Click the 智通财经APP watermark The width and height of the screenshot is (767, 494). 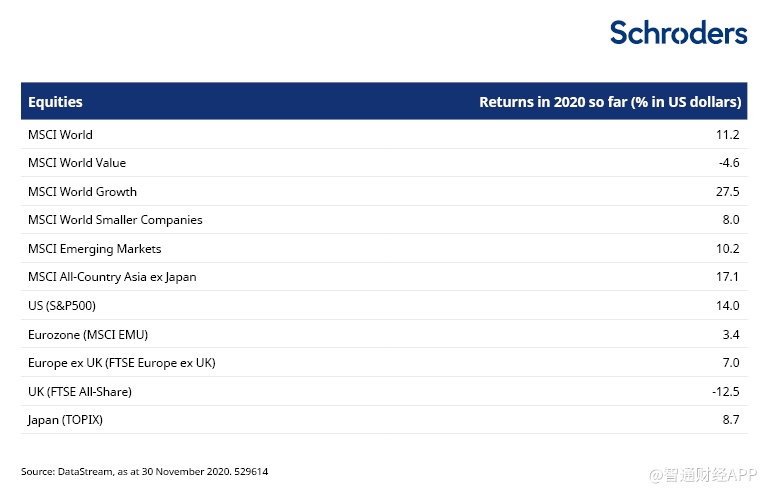pos(702,470)
